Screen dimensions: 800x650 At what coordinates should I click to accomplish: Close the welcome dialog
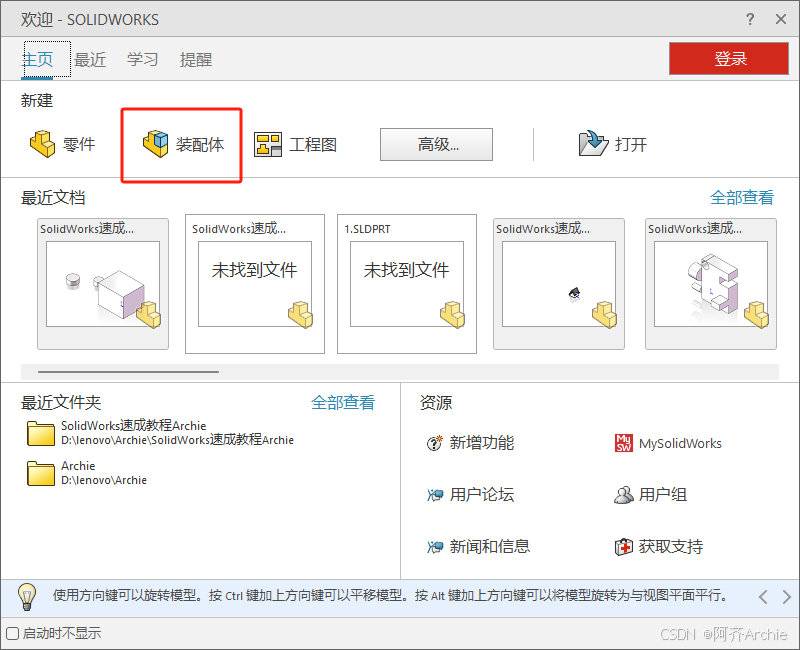coord(781,19)
